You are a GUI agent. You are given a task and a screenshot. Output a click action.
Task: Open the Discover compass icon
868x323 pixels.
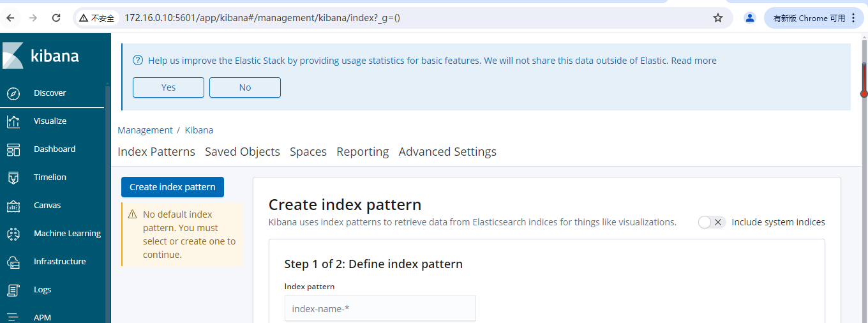click(x=13, y=94)
